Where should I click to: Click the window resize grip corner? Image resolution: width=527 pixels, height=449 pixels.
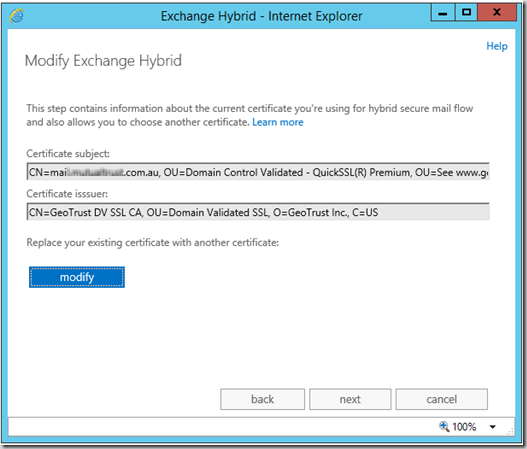(510, 432)
